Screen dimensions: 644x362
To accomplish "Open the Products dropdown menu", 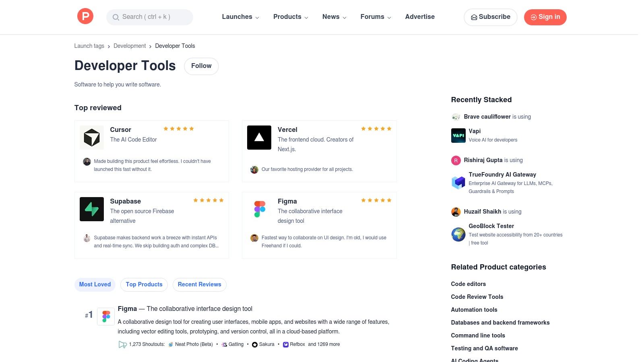I will point(290,17).
